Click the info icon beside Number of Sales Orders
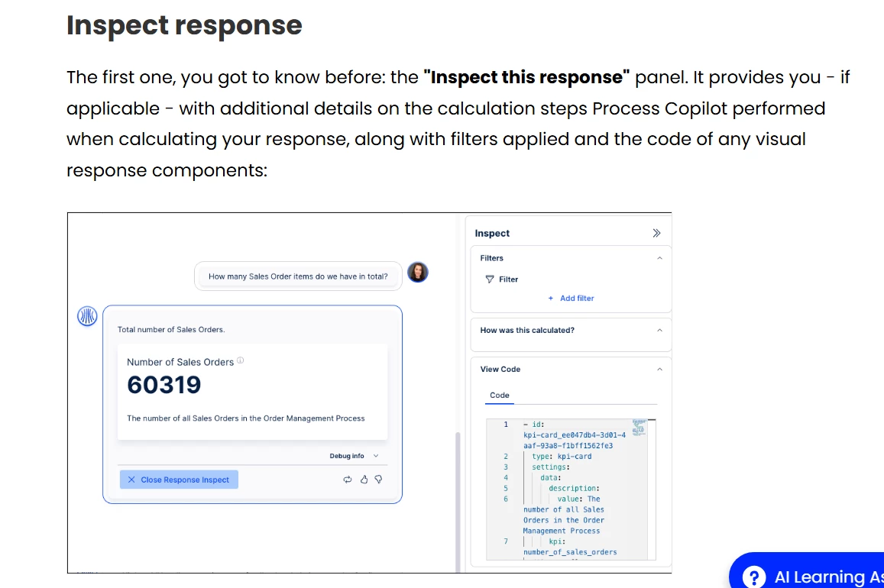The height and width of the screenshot is (588, 884). (241, 360)
